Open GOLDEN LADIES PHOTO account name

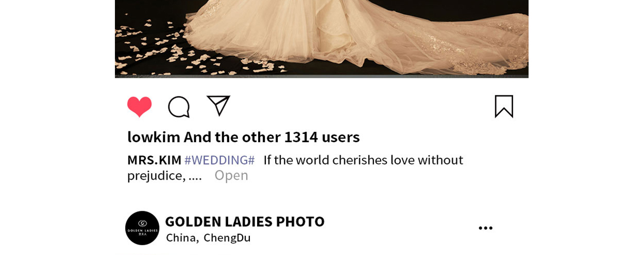click(245, 221)
